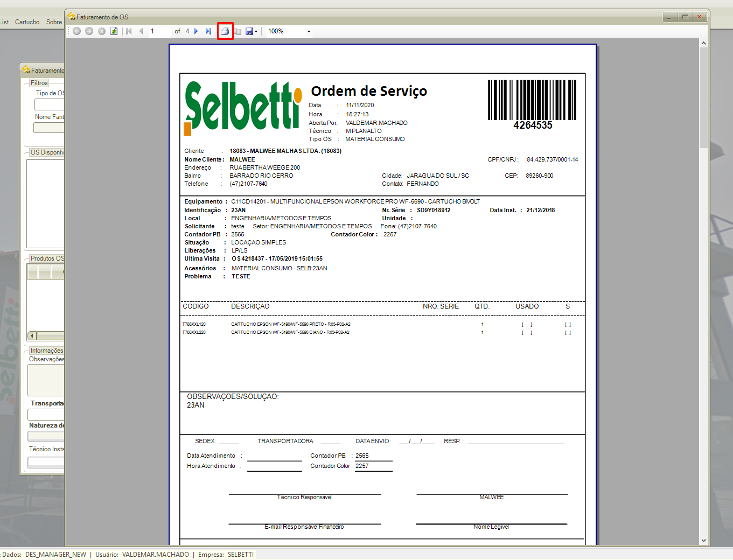The image size is (733, 560).
Task: Click the 'LOCAÇAO SIMPLES' situation value
Action: point(259,242)
